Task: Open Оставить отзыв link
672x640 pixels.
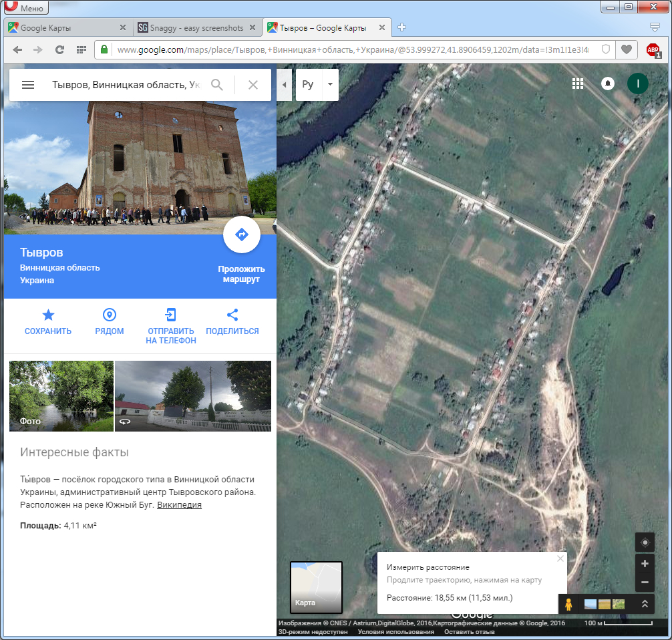Action: coord(470,632)
